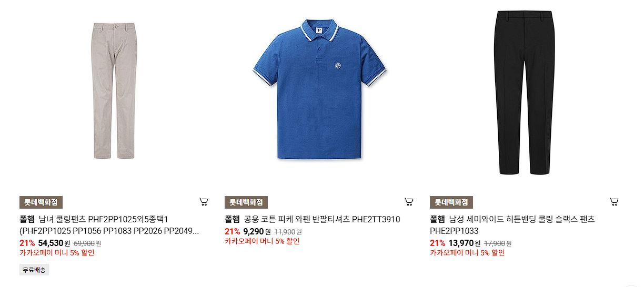Click 카카오페이 머니 5% 할인 under the black slacks

(467, 253)
